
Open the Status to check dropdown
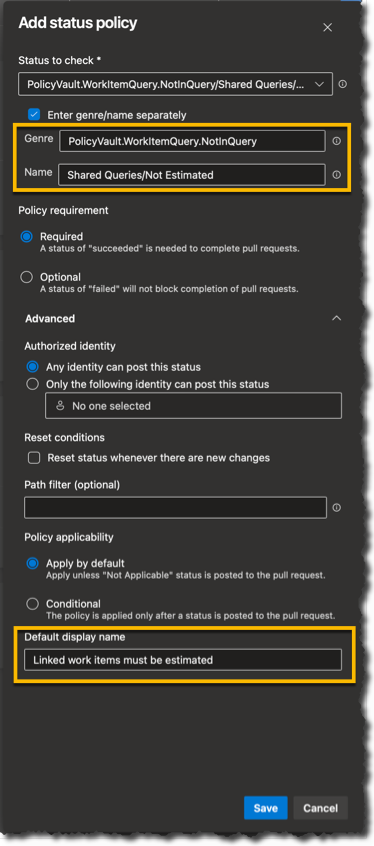click(x=175, y=84)
